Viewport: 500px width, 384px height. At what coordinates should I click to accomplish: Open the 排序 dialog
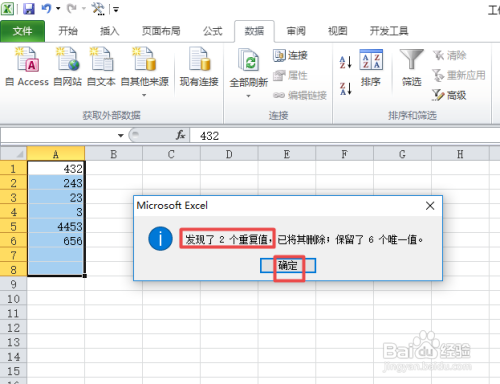coord(371,68)
